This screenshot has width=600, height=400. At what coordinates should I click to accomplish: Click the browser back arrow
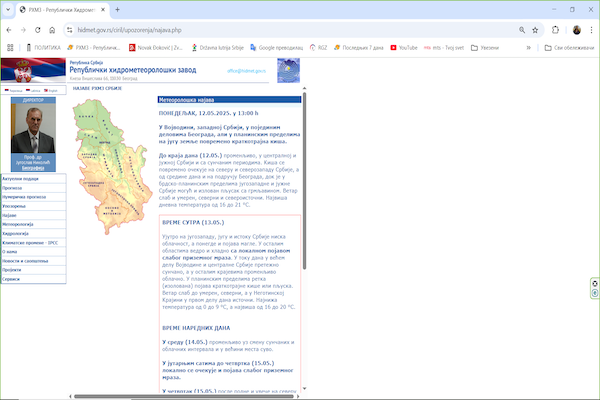tap(10, 30)
